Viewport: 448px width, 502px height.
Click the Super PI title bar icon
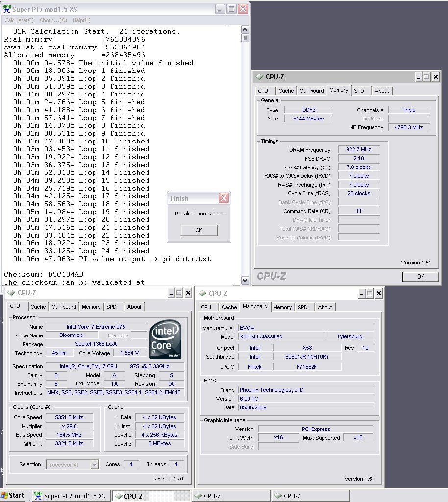tap(7, 9)
